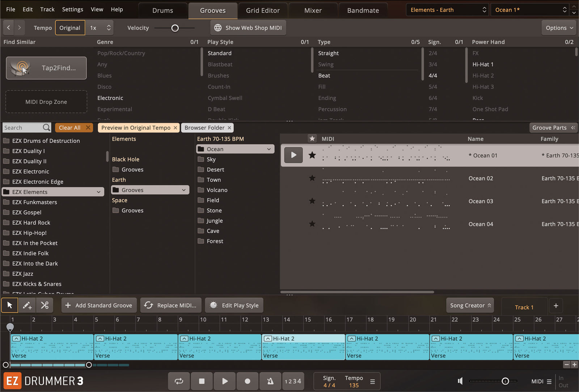579x392 pixels.
Task: Select Standard play style filter
Action: coord(219,53)
